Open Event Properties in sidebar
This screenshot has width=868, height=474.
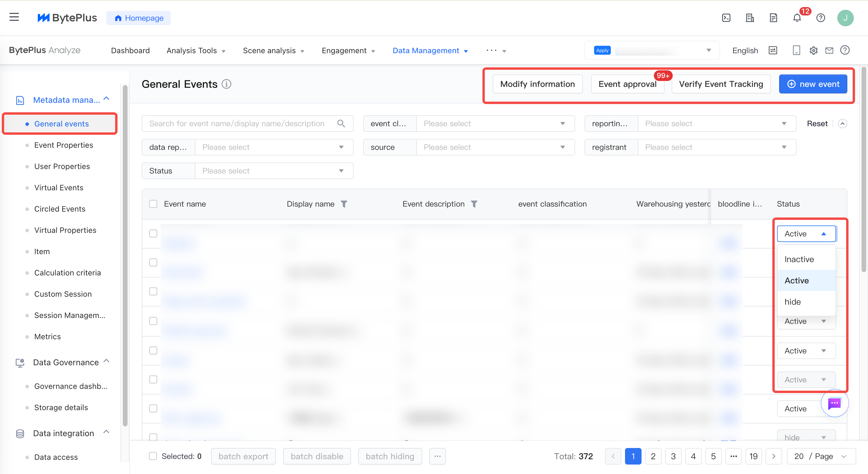tap(64, 145)
